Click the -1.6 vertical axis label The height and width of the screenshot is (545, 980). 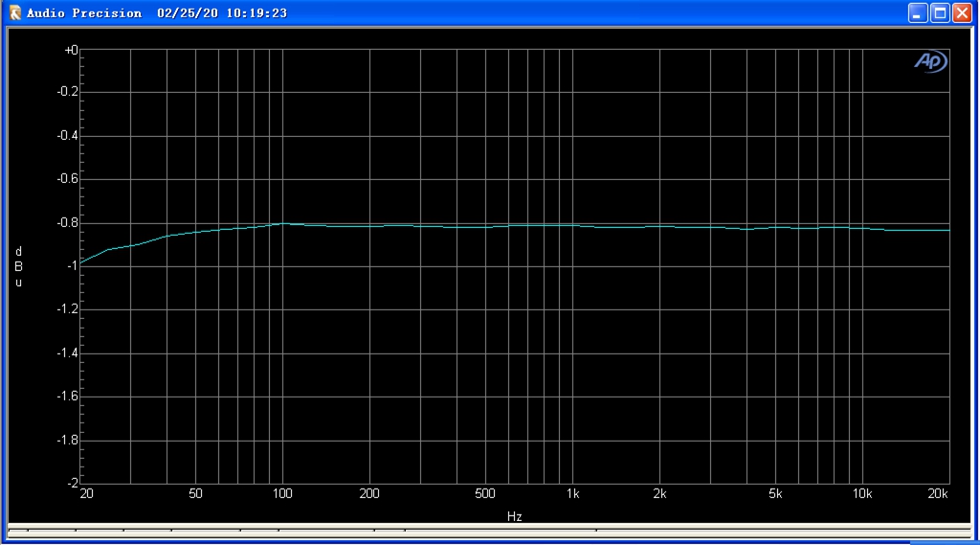[x=68, y=397]
